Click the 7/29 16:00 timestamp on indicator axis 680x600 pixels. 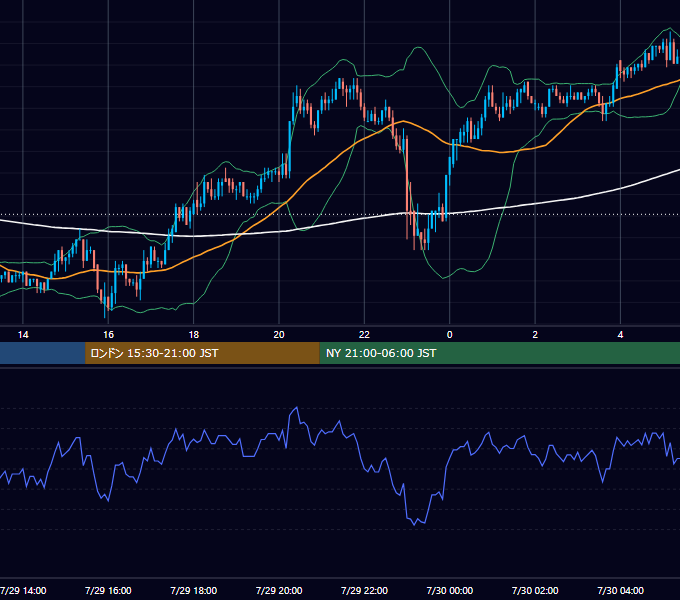(x=108, y=590)
